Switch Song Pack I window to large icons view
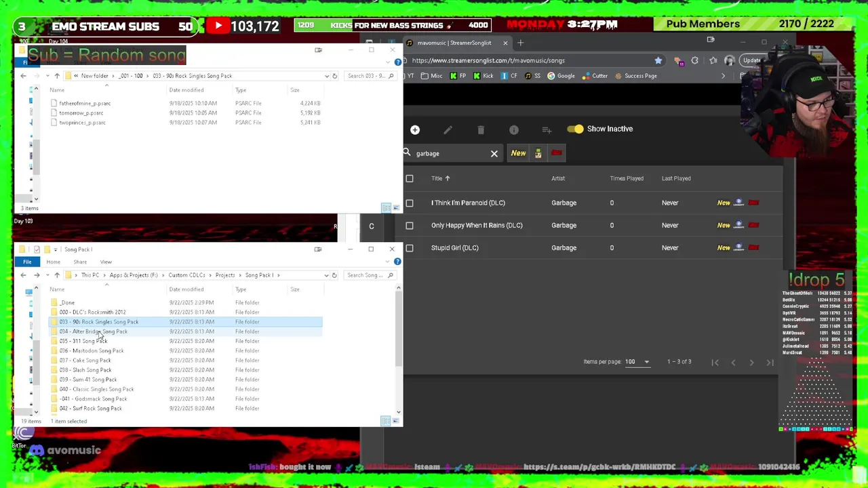Image resolution: width=868 pixels, height=488 pixels. 395,422
